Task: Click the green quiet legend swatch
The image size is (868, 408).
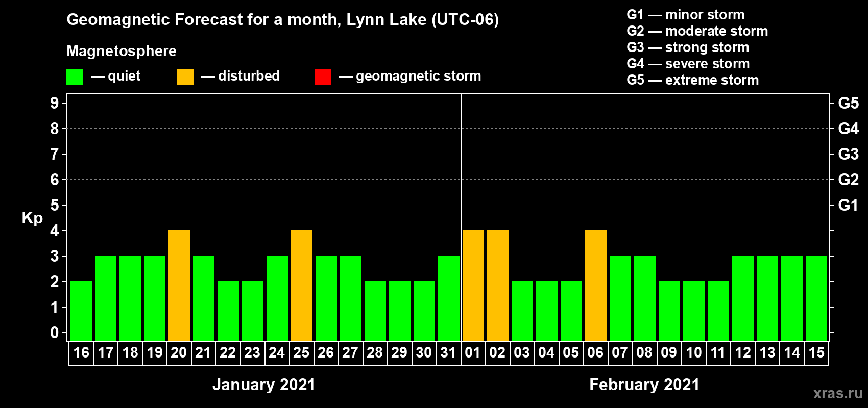Action: [x=75, y=77]
